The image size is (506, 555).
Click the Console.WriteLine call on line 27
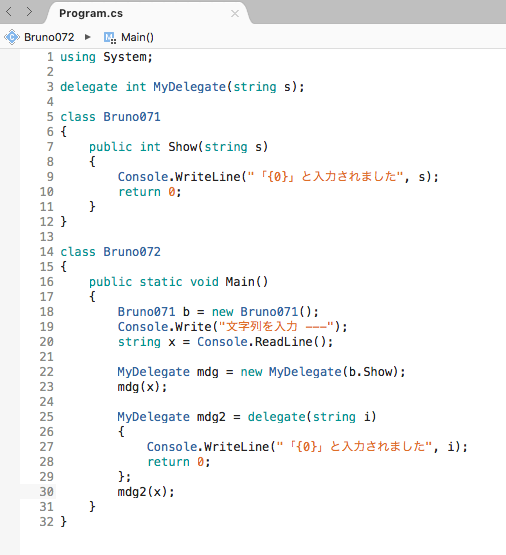point(307,447)
